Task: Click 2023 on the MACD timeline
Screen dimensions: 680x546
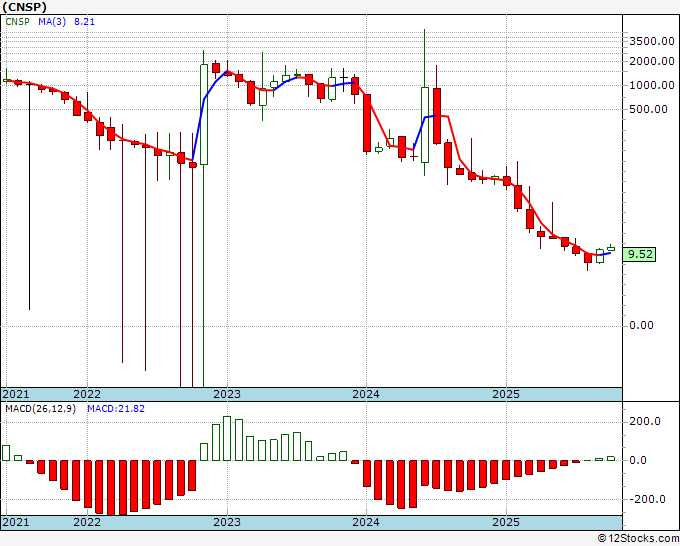Action: tap(227, 522)
